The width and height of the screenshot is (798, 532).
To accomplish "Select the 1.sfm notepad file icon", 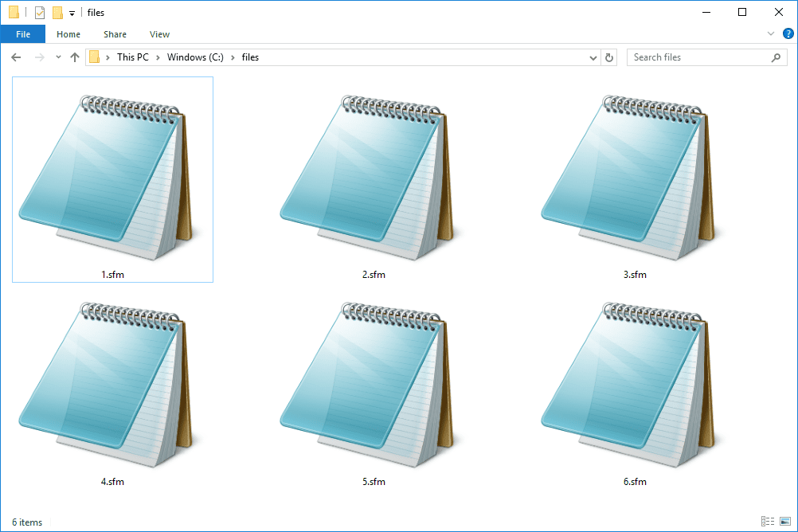I will coord(107,177).
